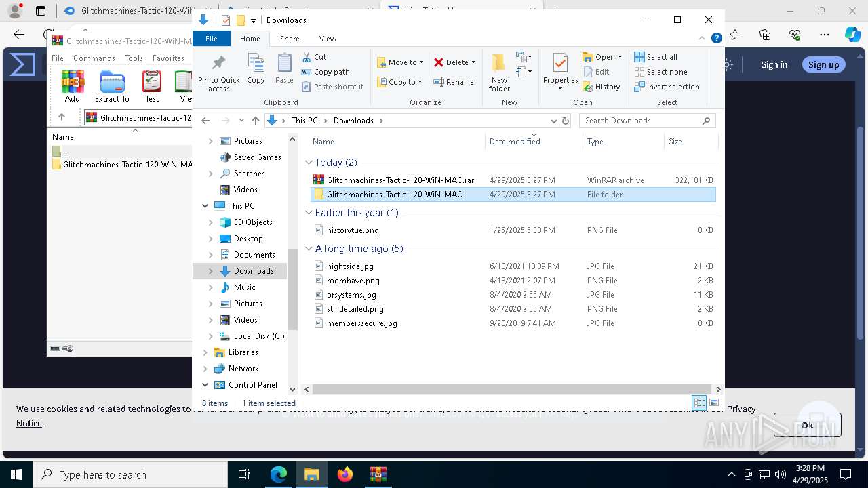Switch to the View ribbon tab
868x488 pixels.
click(328, 39)
